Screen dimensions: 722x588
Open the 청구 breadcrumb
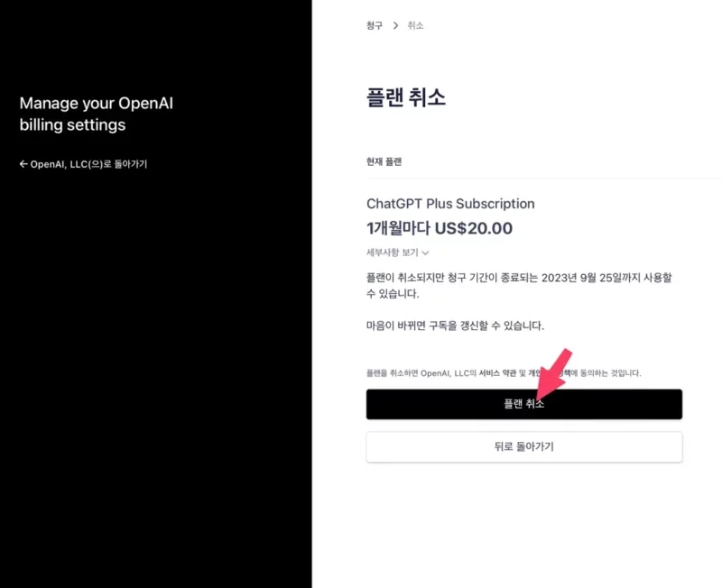[375, 25]
